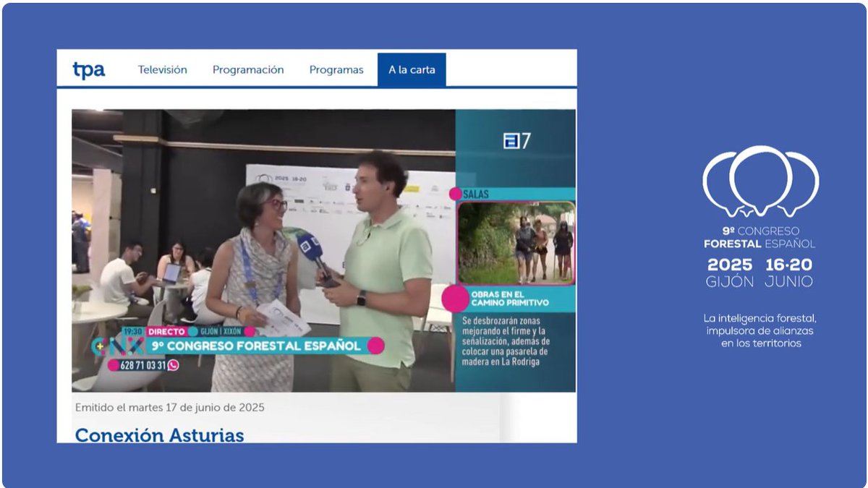Image resolution: width=868 pixels, height=488 pixels.
Task: Click the 'SALAS' location label
Action: click(x=476, y=194)
